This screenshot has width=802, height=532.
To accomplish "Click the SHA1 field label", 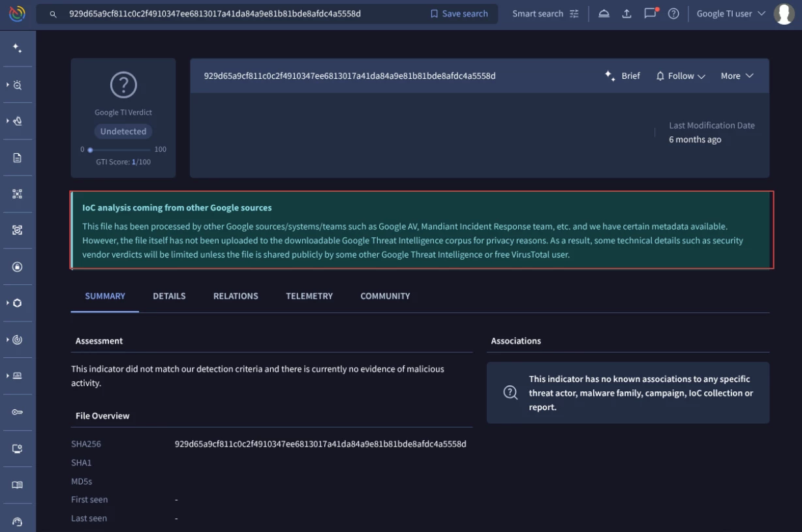I will pyautogui.click(x=82, y=463).
